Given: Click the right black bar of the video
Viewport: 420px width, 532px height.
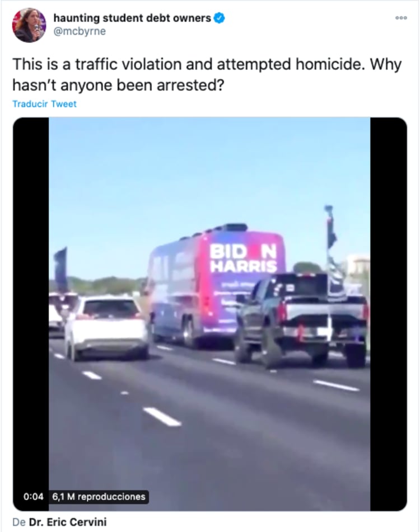Looking at the screenshot, I should click(389, 314).
